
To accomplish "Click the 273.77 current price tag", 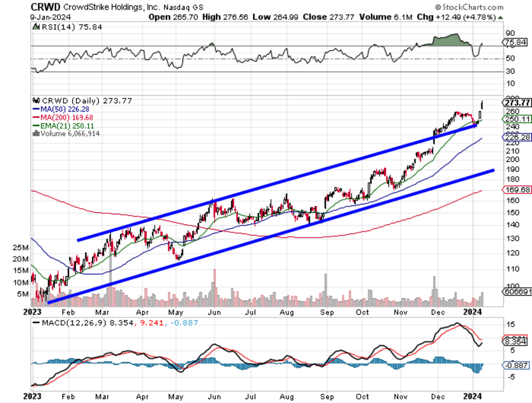I will [518, 103].
